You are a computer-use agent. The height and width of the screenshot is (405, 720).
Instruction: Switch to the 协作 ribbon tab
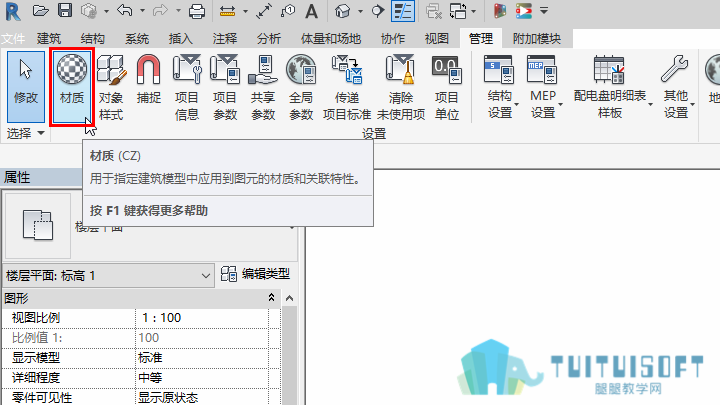(393, 39)
